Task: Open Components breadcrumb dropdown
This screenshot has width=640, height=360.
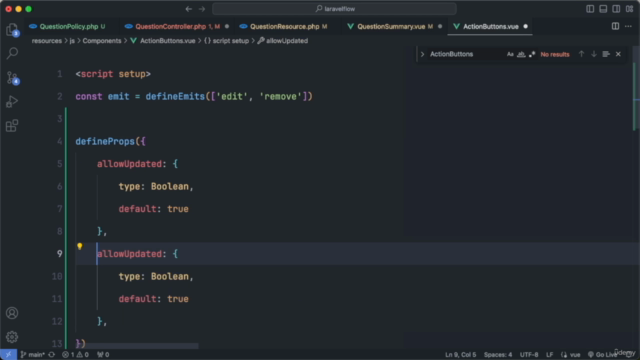Action: [102, 40]
